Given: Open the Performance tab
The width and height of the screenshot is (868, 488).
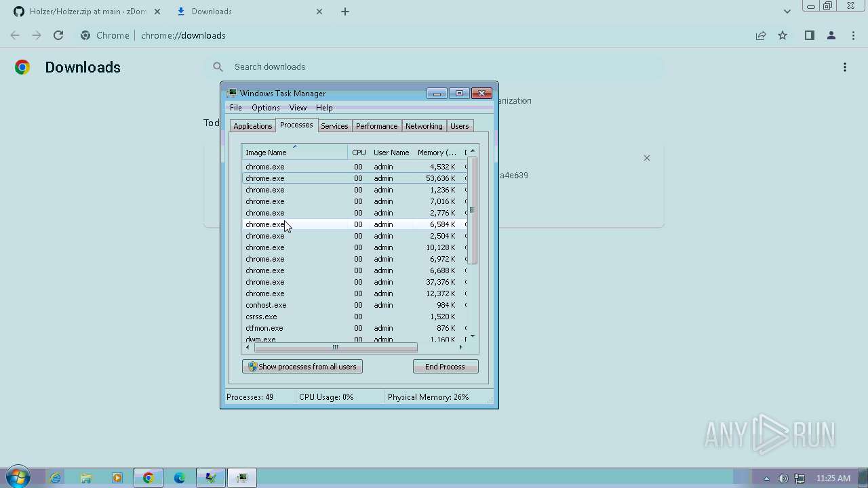Looking at the screenshot, I should pyautogui.click(x=376, y=126).
